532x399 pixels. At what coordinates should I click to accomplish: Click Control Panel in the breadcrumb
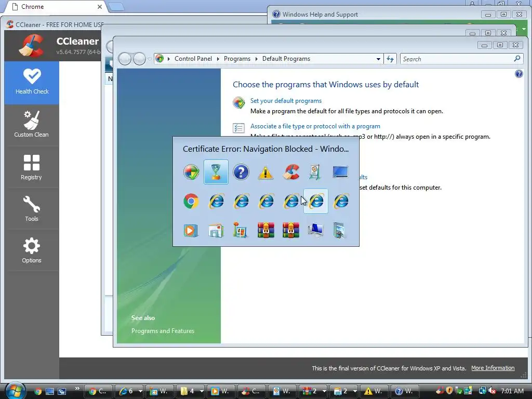click(x=193, y=59)
